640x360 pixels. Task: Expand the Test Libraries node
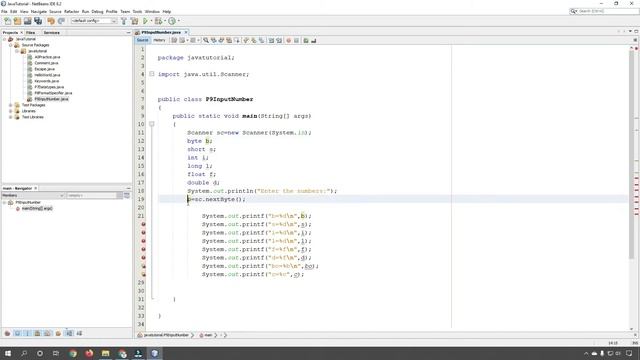(x=11, y=117)
